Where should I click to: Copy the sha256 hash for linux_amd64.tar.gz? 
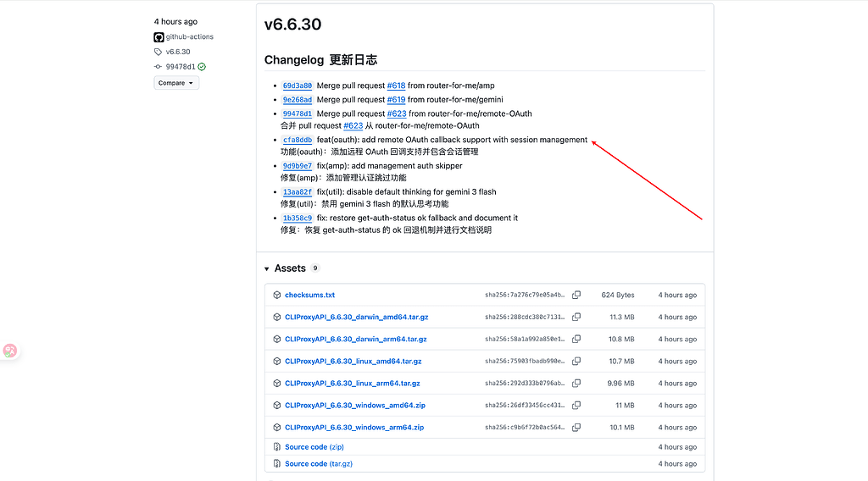tap(576, 361)
